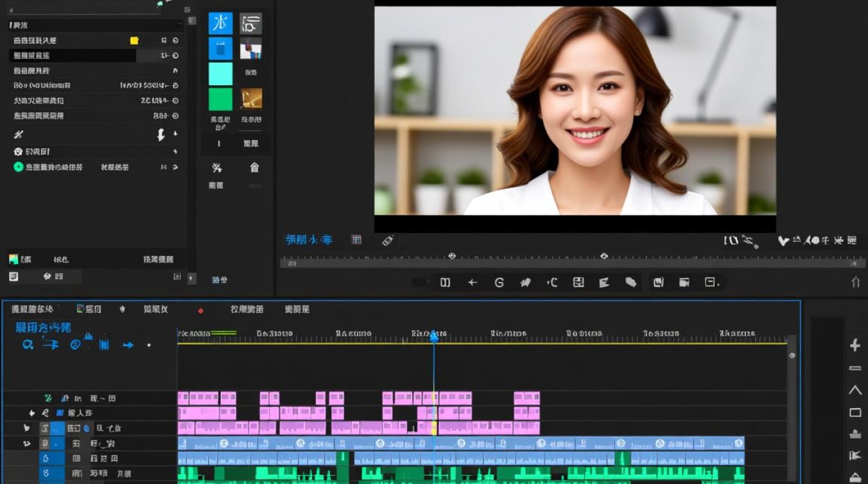Click the blue playhead handle on the timeline ruler
The height and width of the screenshot is (484, 868).
(434, 336)
